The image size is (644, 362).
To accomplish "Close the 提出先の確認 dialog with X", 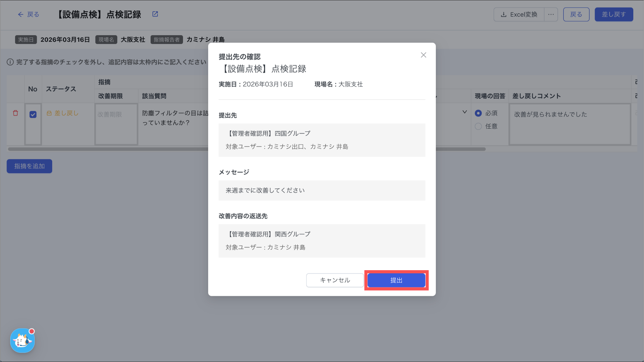I will click(x=424, y=55).
